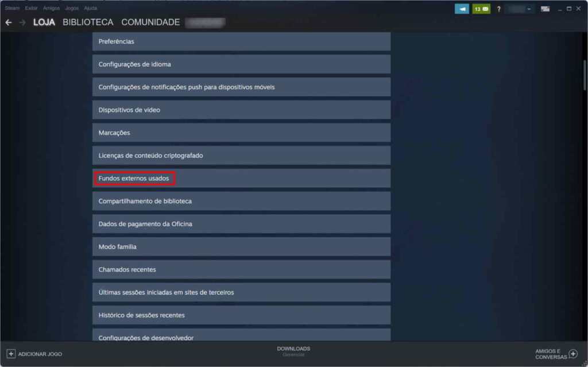The height and width of the screenshot is (367, 588).
Task: Open the Big Picture mode icon
Action: [545, 9]
